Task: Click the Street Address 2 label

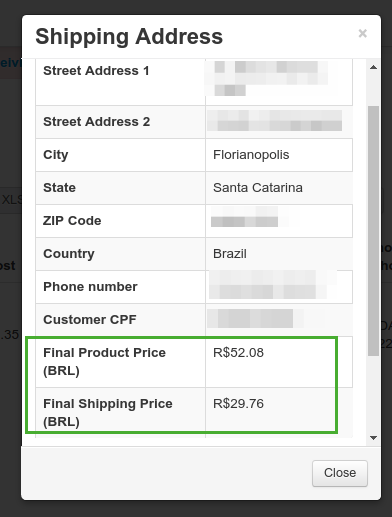Action: [x=96, y=122]
